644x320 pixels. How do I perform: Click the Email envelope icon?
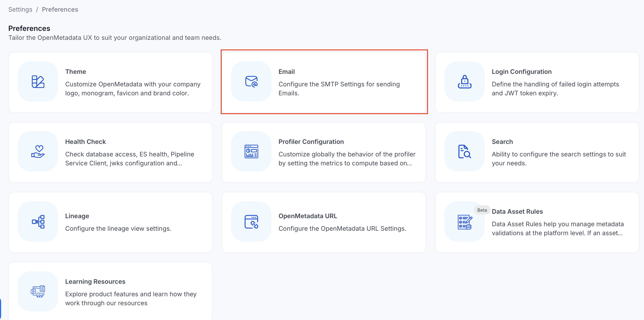(x=251, y=81)
